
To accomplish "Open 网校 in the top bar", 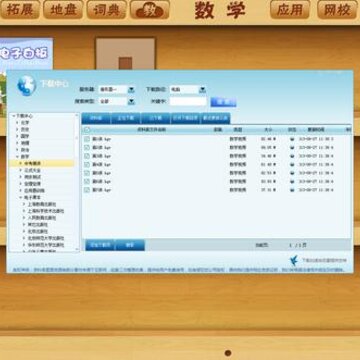I will (x=337, y=10).
